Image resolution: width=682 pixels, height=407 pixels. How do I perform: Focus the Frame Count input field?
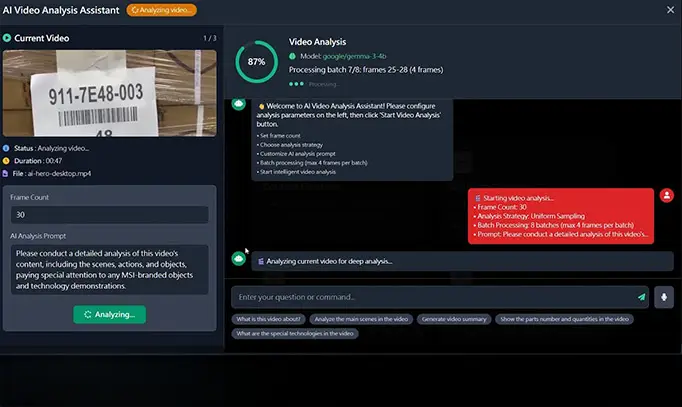110,215
